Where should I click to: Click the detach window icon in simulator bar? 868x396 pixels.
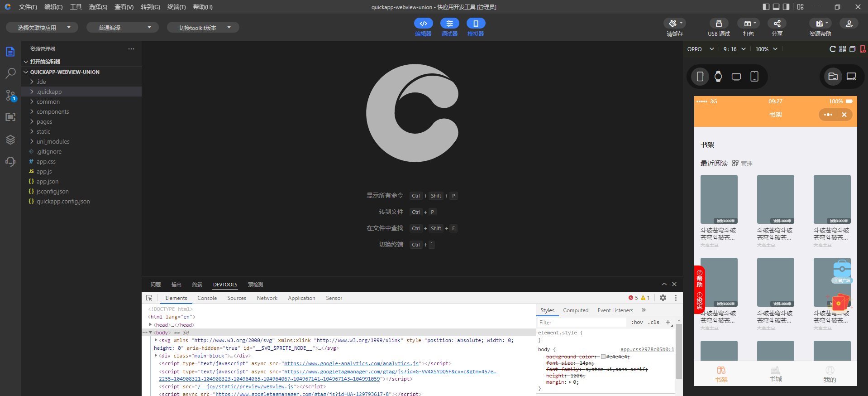click(x=852, y=49)
